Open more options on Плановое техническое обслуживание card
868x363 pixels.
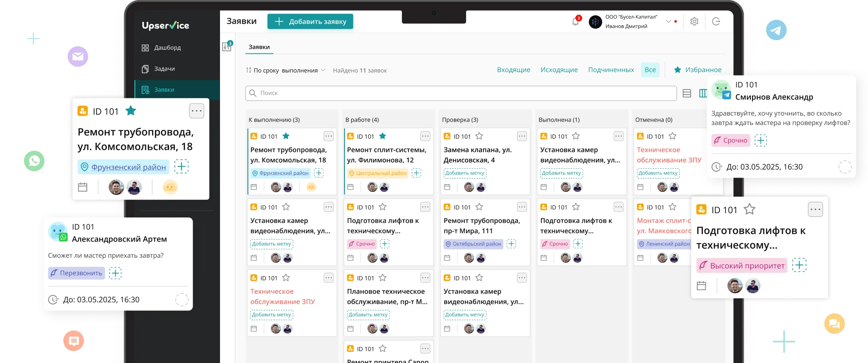click(425, 278)
